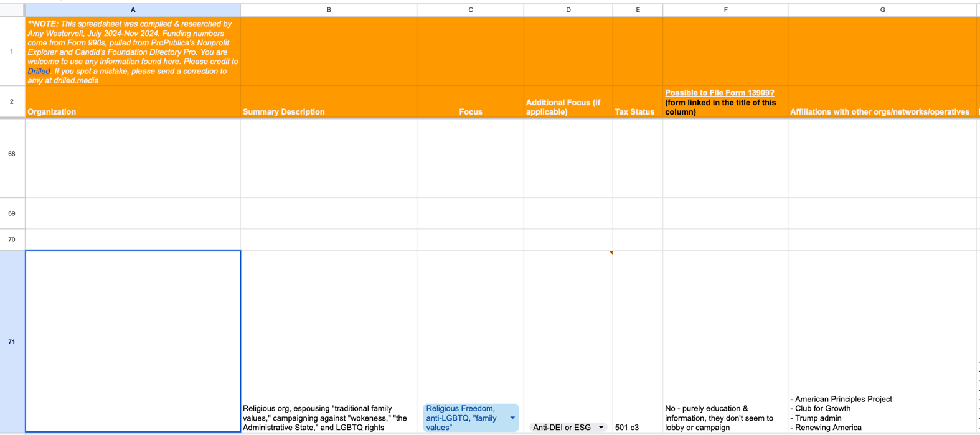Open the Possible to File Form 13909 link
Screen dimensions: 980x435
click(x=719, y=93)
